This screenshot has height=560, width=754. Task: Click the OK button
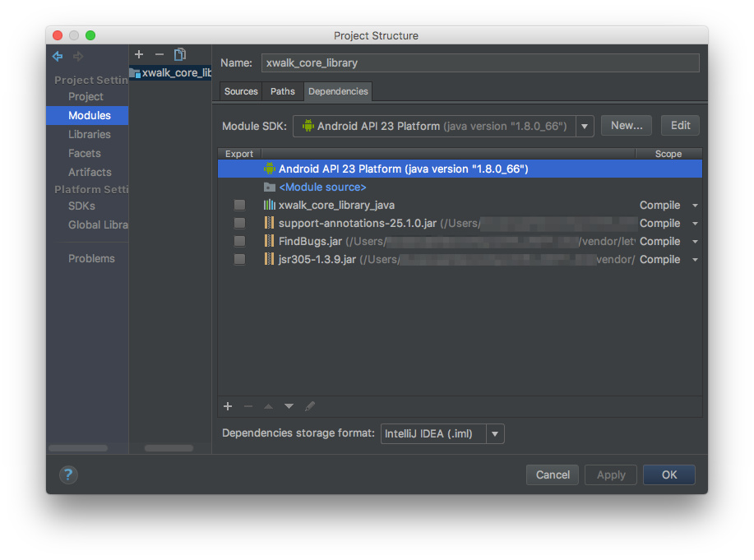click(668, 474)
